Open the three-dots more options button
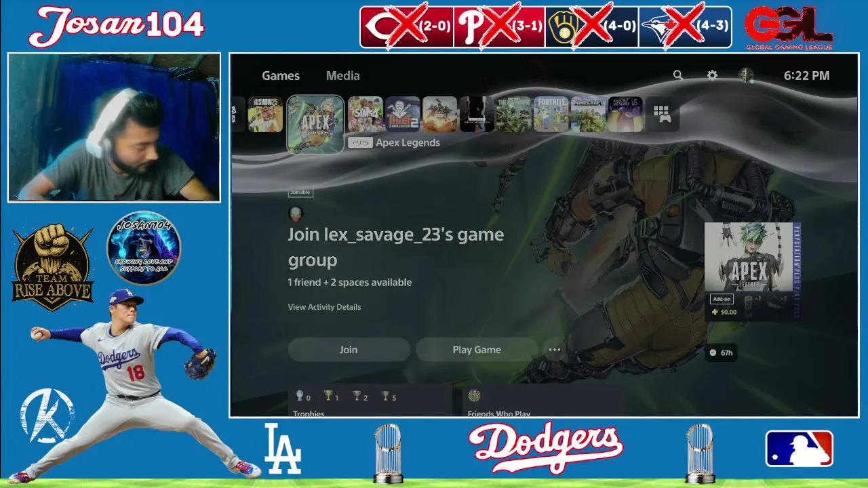868x488 pixels. pos(554,350)
